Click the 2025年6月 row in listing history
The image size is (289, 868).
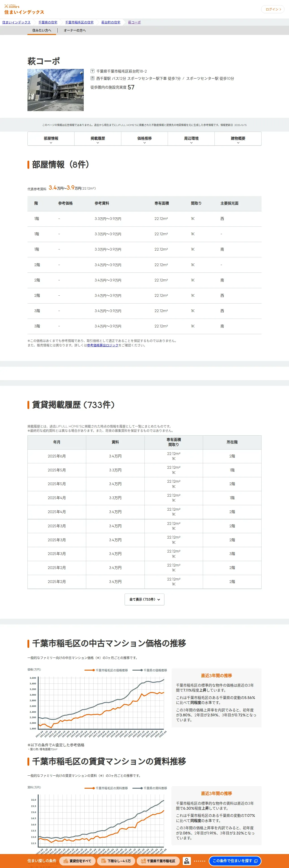point(144,456)
